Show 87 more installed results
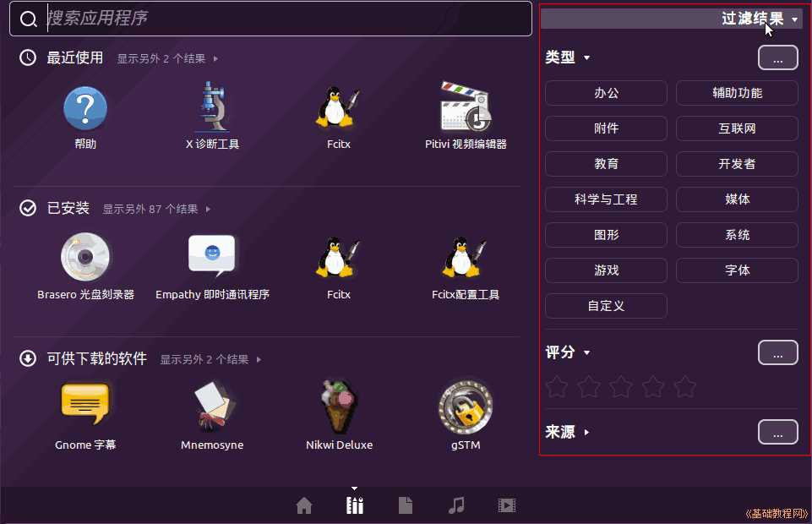Screen dimensions: 812x524 click(x=155, y=209)
